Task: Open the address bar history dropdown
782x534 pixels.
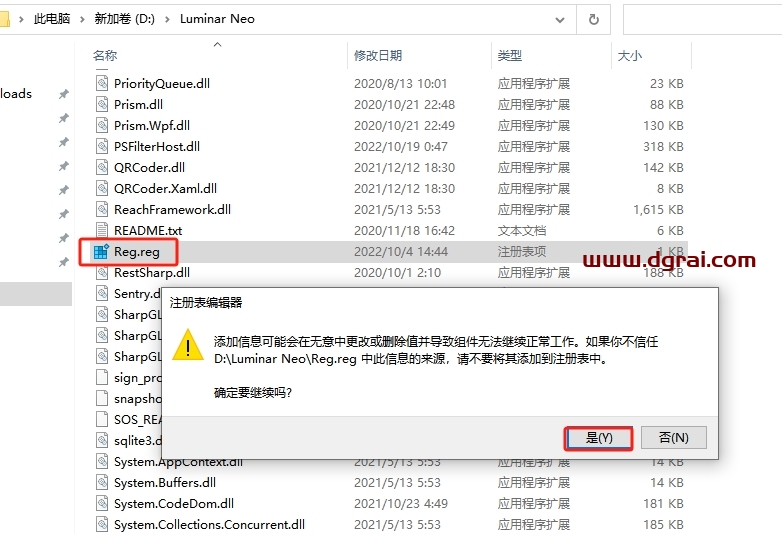Action: click(560, 20)
